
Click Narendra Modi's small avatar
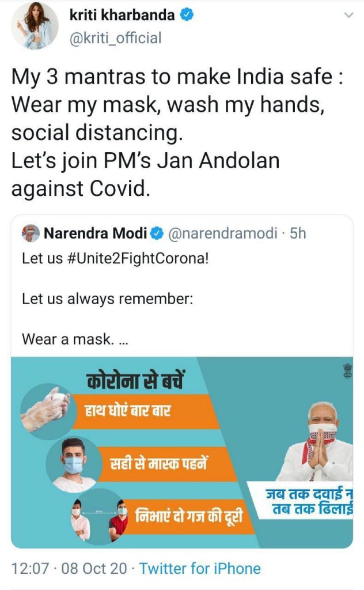(31, 233)
